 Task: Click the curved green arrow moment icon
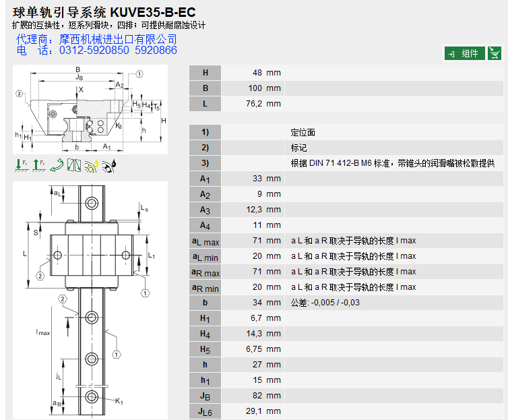click(x=58, y=164)
